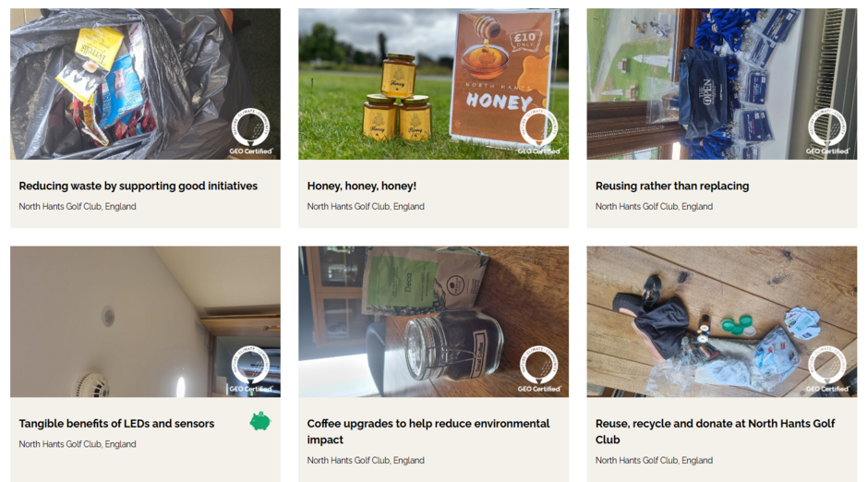Open 'Reusing rather than replacing' article title
This screenshot has width=868, height=482.
tap(672, 186)
